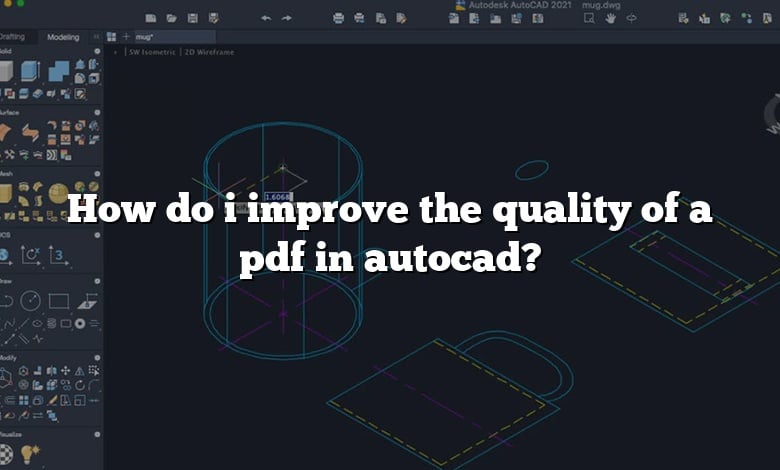The height and width of the screenshot is (470, 780).
Task: Open batch publish with the second printer icon
Action: (x=359, y=18)
